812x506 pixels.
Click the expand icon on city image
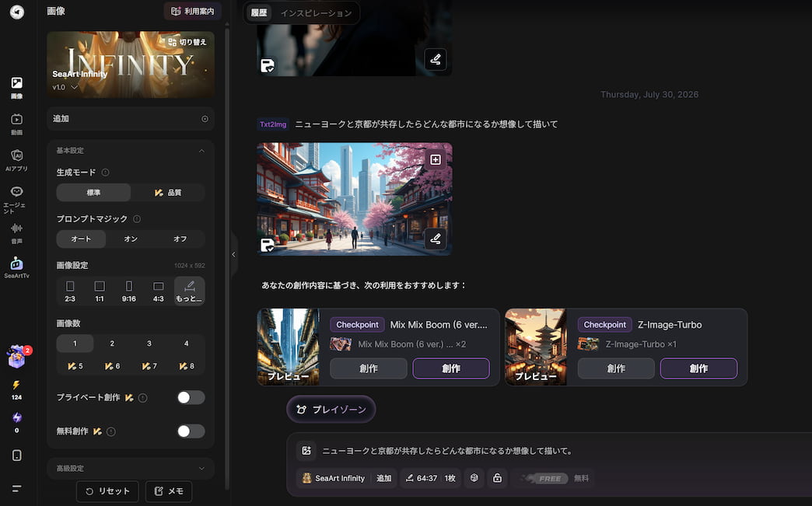click(436, 160)
